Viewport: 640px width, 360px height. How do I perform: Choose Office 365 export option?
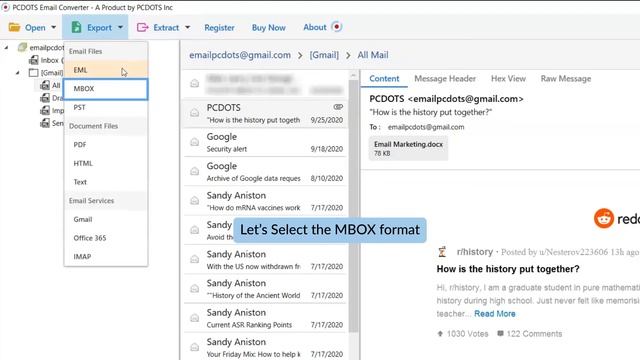[x=106, y=238]
